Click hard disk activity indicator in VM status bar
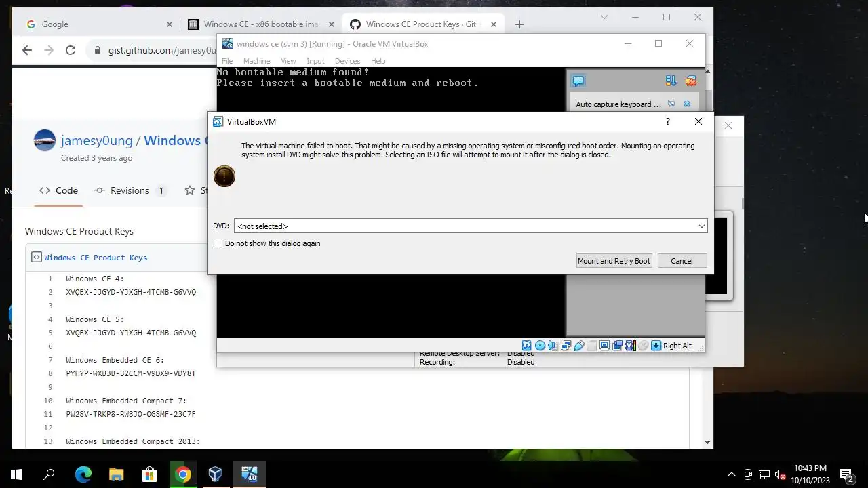This screenshot has width=868, height=488. tap(527, 346)
